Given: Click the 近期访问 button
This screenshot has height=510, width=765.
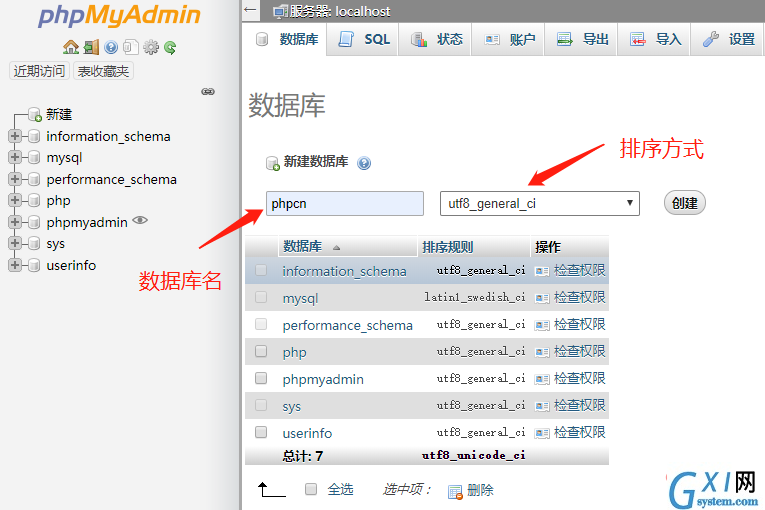Looking at the screenshot, I should [39, 71].
